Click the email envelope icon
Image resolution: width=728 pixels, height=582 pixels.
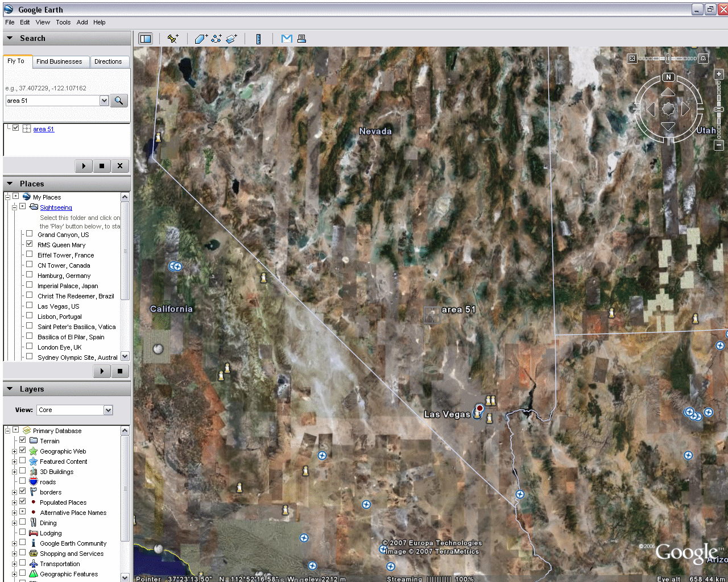click(x=287, y=39)
